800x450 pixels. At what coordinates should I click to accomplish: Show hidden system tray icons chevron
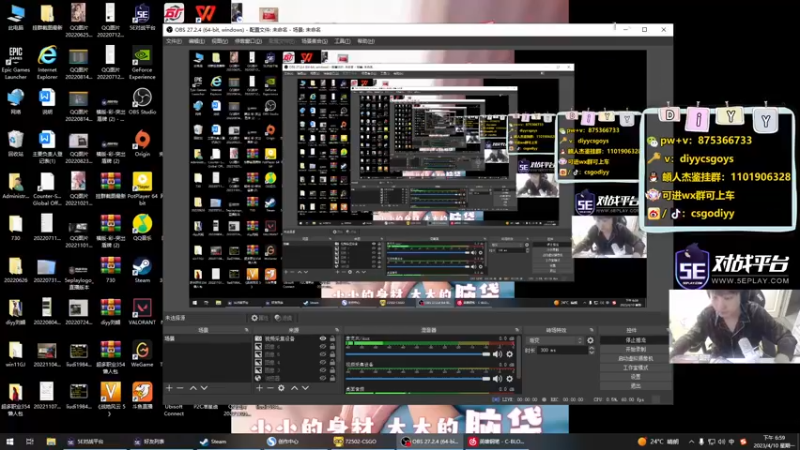coord(691,442)
